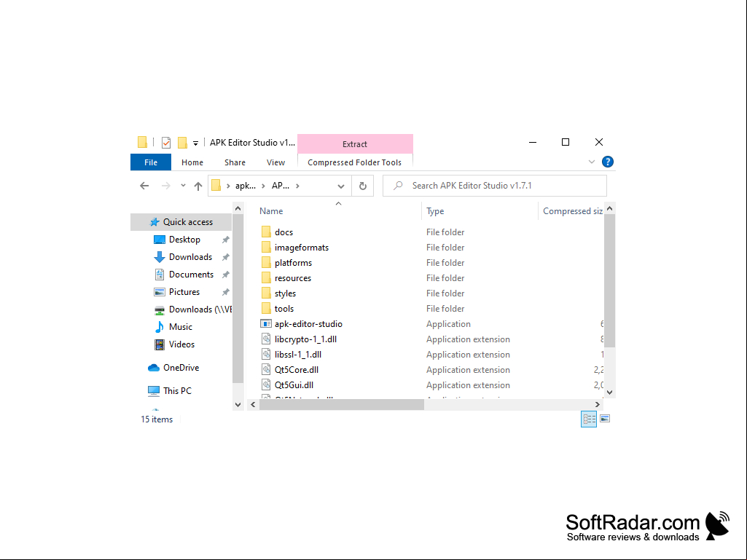Click the file list vertical scrollbar
Screen dimensions: 747x560
(609, 280)
